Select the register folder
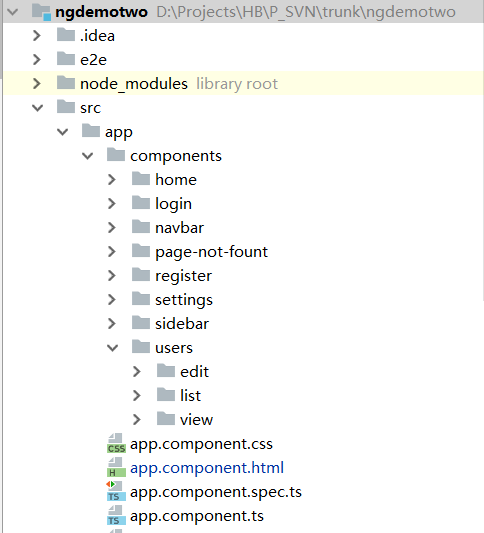This screenshot has height=533, width=484. [x=184, y=276]
